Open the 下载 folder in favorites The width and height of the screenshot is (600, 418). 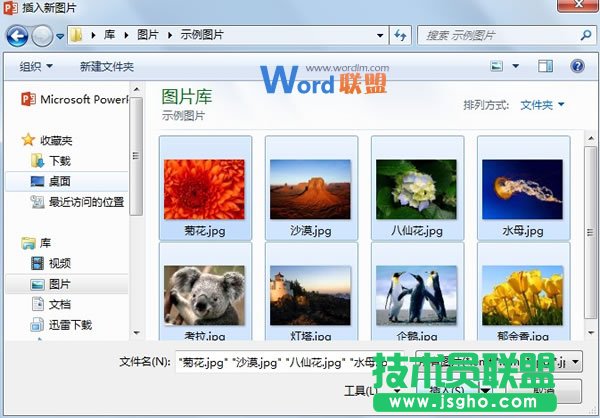click(x=51, y=161)
